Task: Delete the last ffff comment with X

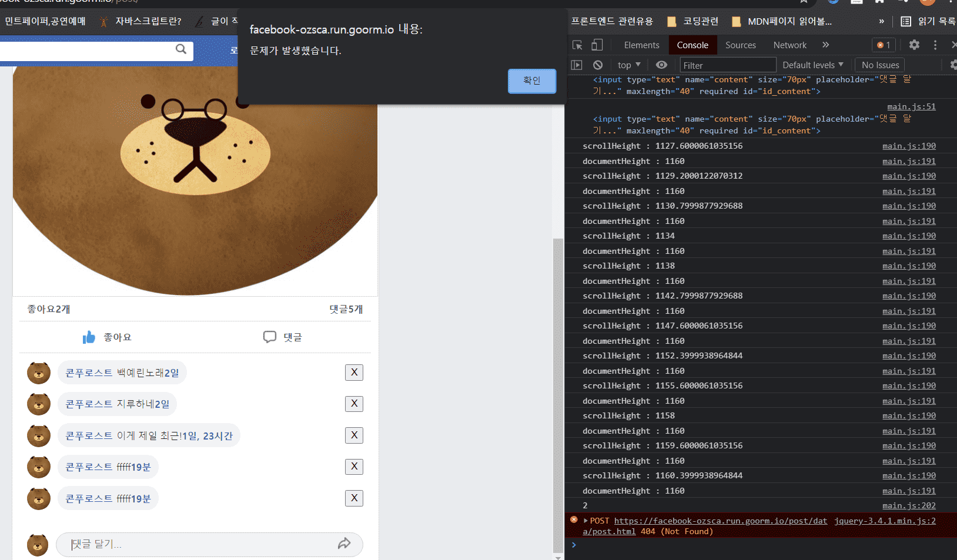Action: point(354,498)
